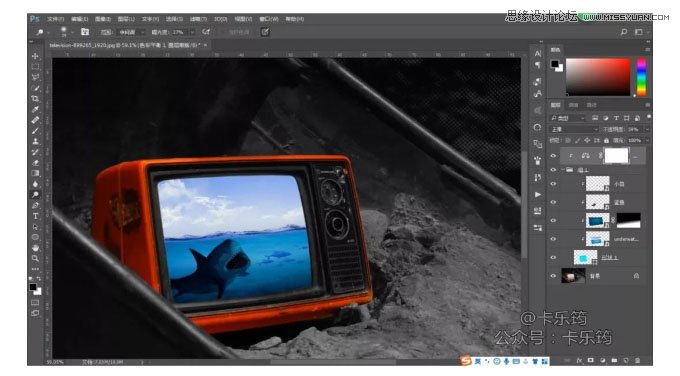Select the Crop tool
This screenshot has height=376, width=680.
35,98
